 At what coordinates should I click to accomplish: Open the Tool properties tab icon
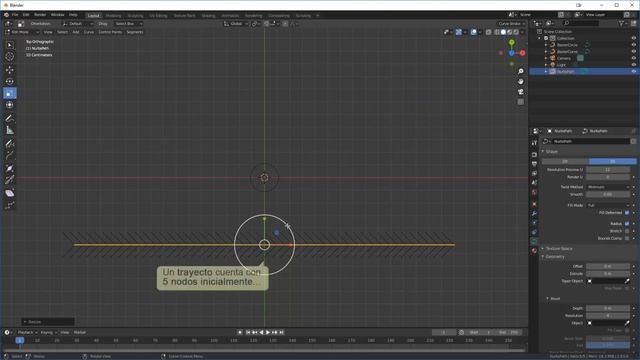pos(534,143)
